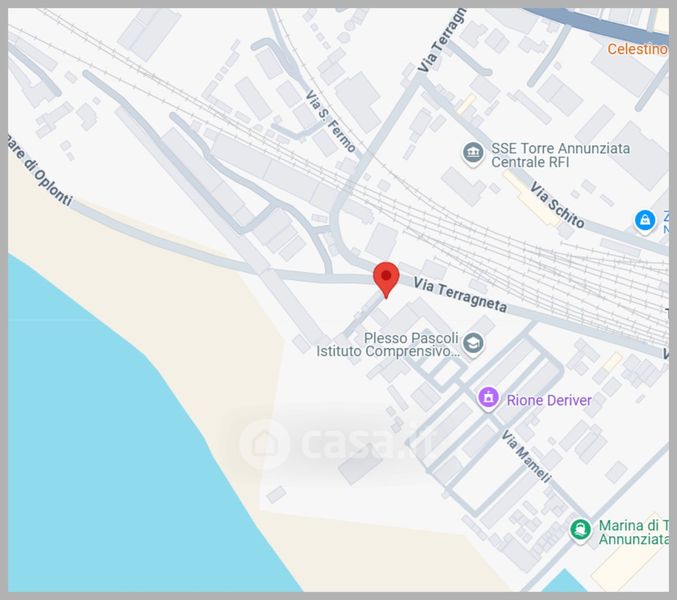
Task: Select the Rione Deriver place label
Action: point(549,400)
